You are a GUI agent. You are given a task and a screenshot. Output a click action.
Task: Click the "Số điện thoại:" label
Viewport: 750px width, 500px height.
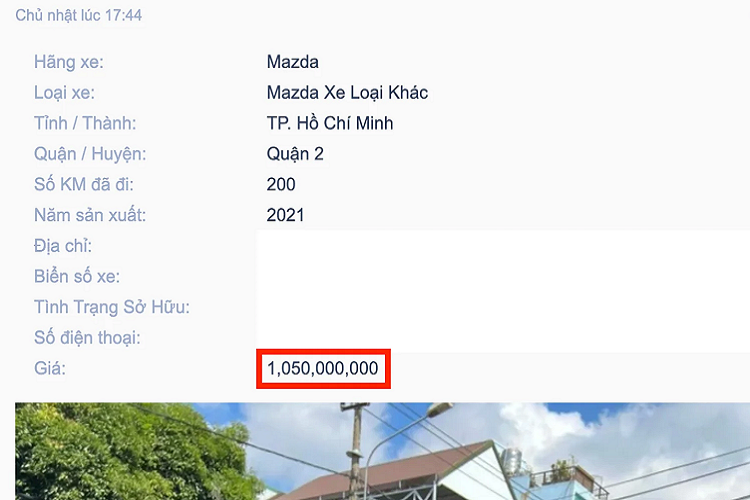87,338
